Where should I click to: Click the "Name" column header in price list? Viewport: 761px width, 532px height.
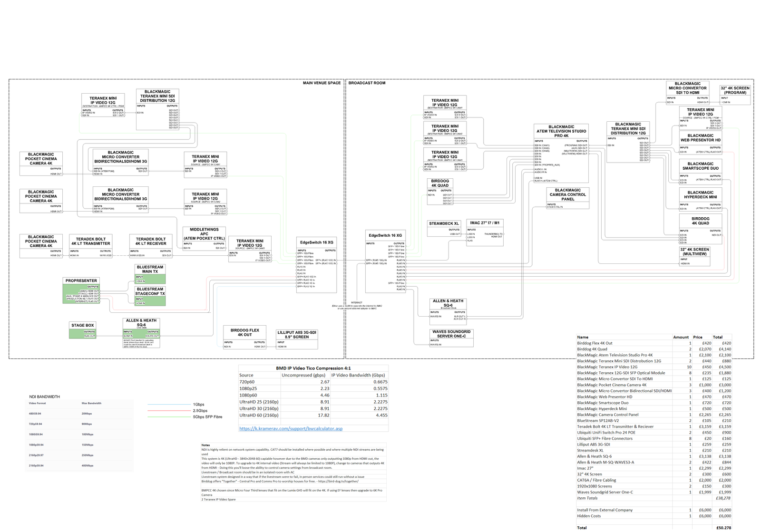click(x=583, y=337)
